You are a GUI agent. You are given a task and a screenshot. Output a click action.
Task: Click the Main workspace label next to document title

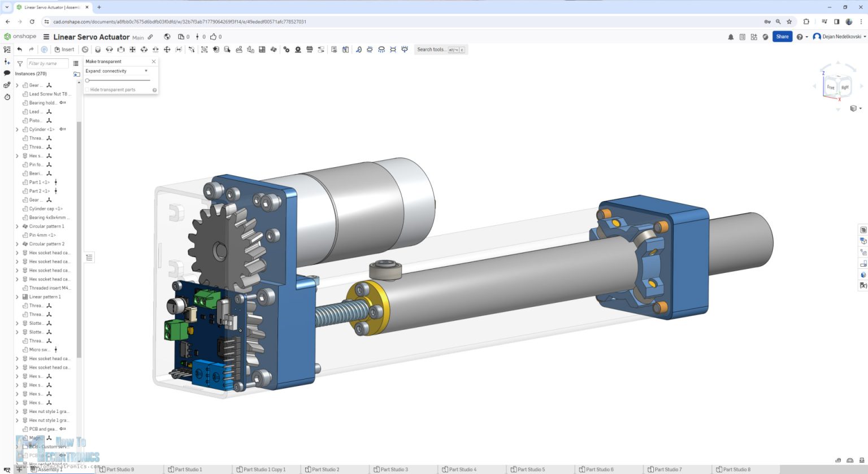137,37
